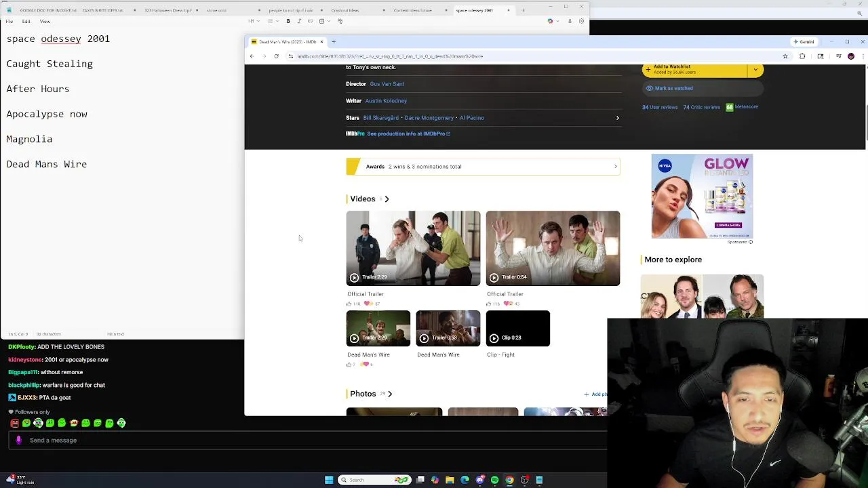868x488 pixels.
Task: Add a new Notepad tab
Action: click(523, 10)
